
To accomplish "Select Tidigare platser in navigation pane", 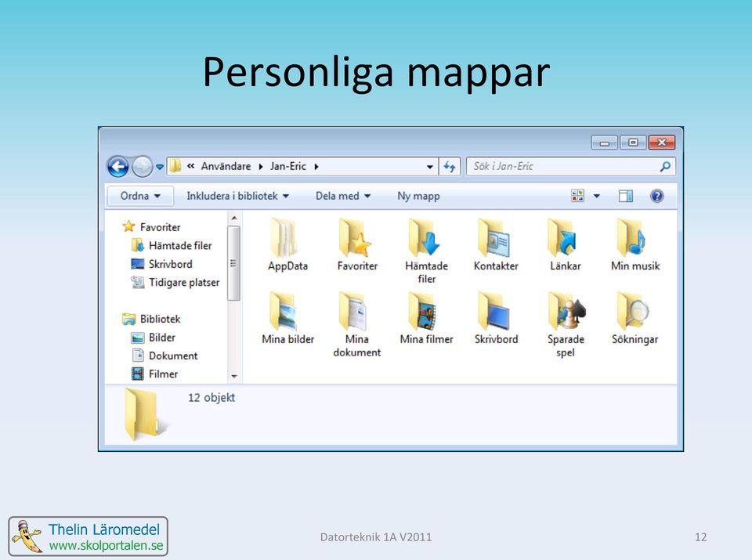I will point(175,283).
